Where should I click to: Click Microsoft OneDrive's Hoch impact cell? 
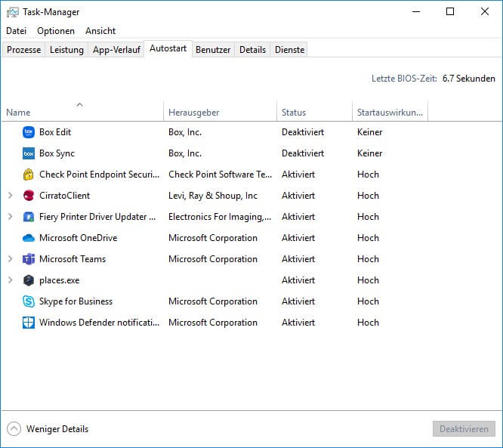tap(368, 238)
